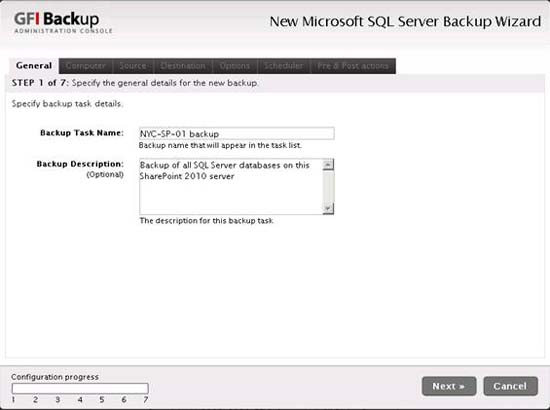Switch to the Computer tab
This screenshot has width=550, height=410.
pos(86,66)
